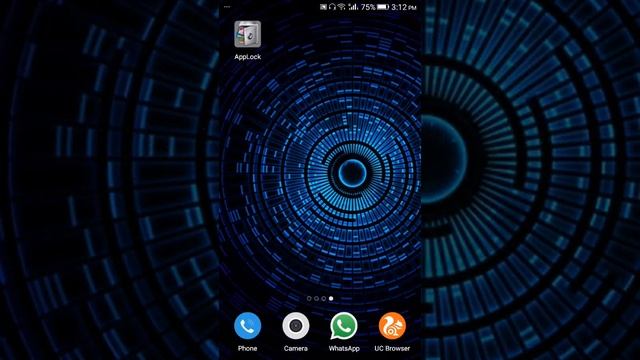Tap the cast screen status icon
This screenshot has width=640, height=360.
click(x=323, y=7)
